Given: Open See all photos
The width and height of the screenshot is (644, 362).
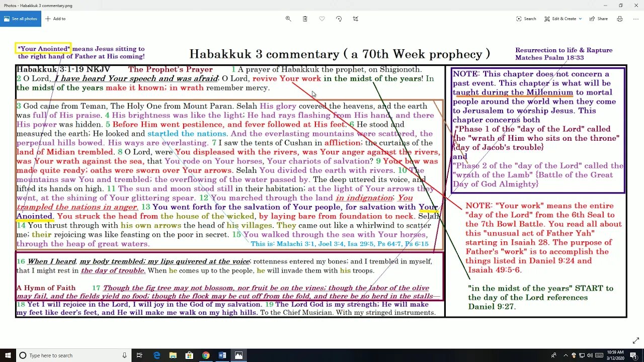Looking at the screenshot, I should (21, 19).
